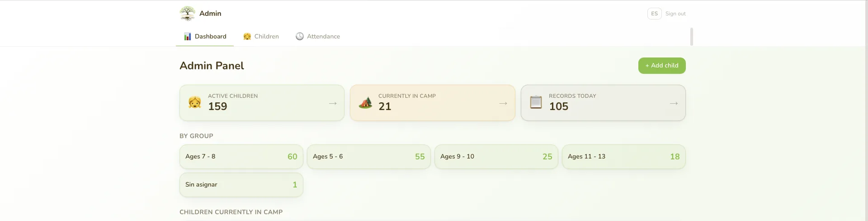Viewport: 868px width, 221px height.
Task: Click the Sign out link
Action: click(675, 14)
